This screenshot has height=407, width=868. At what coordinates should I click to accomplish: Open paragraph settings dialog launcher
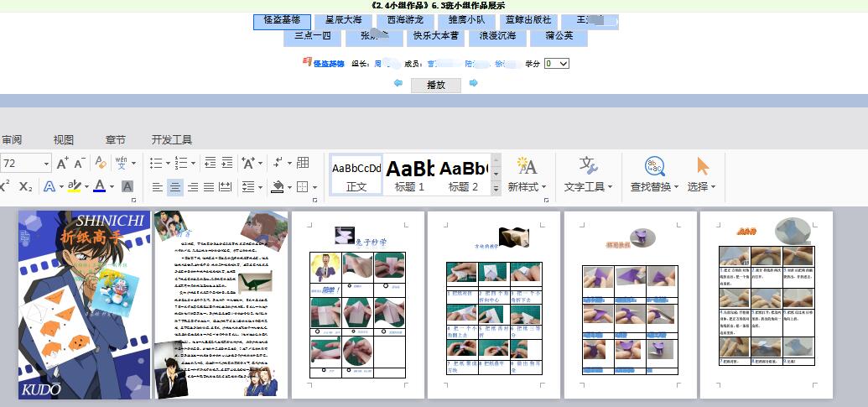[315, 200]
